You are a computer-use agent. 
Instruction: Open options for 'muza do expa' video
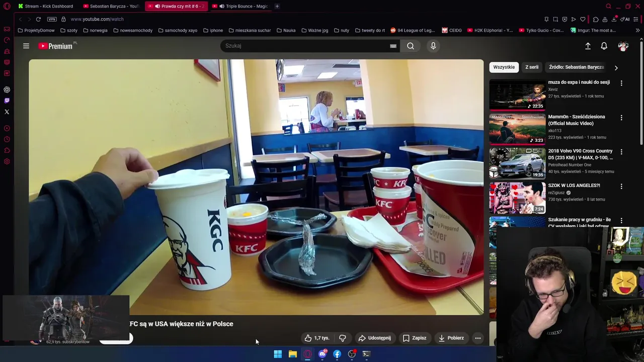(x=621, y=83)
